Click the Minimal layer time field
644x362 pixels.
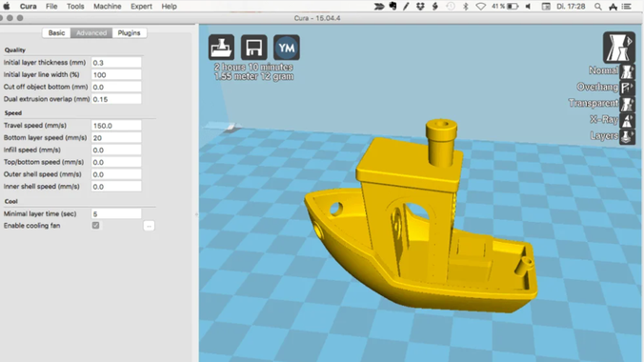tap(116, 213)
